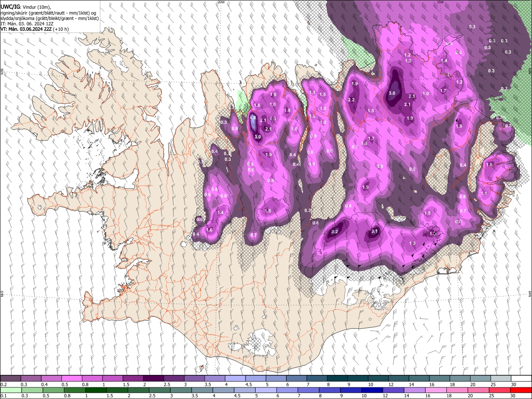Click the 3.1 precipitation value on the map
Screen dimensions: 532x399
[374, 231]
